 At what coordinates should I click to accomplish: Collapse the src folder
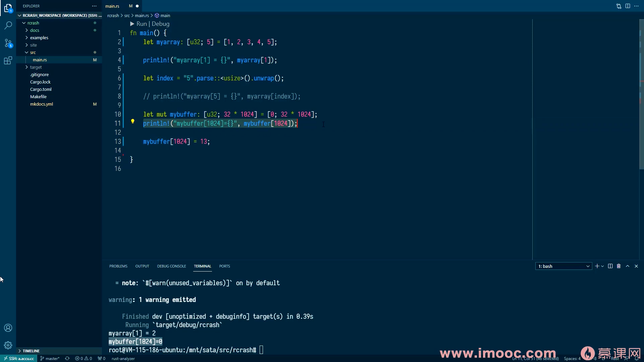[x=26, y=52]
